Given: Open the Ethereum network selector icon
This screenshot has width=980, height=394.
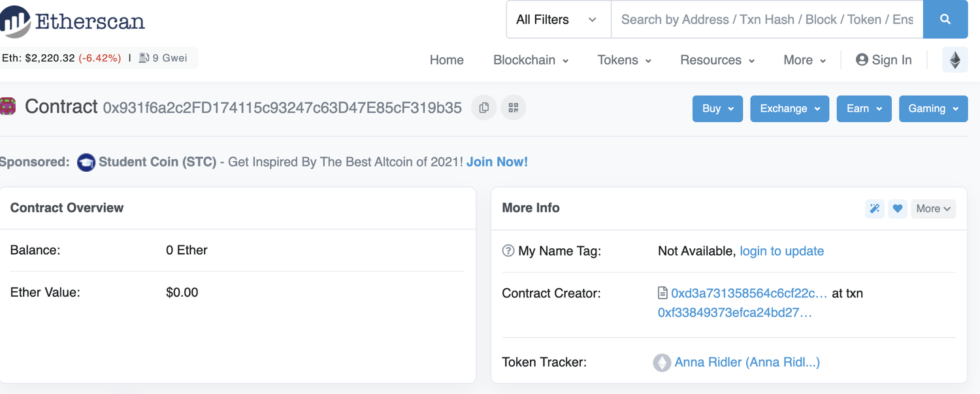Looking at the screenshot, I should point(955,59).
